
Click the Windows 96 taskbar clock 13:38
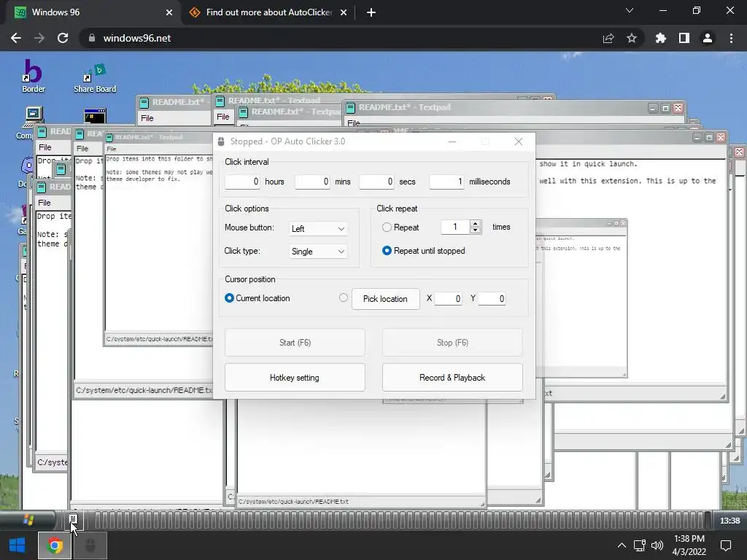[x=729, y=521]
